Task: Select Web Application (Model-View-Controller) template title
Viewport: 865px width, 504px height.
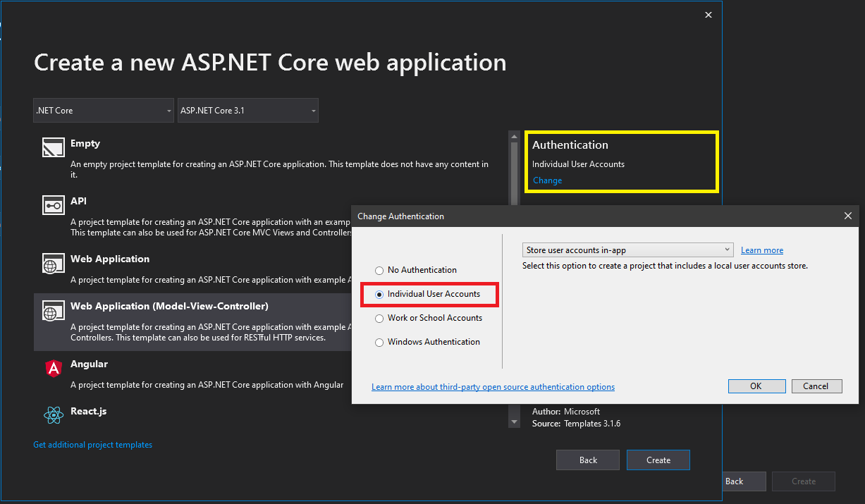Action: [169, 307]
